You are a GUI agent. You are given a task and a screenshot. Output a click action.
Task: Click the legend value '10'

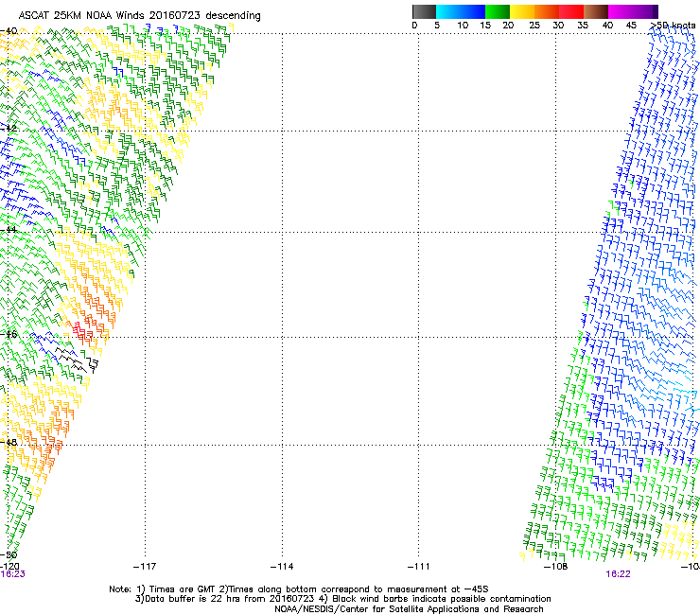pos(463,26)
